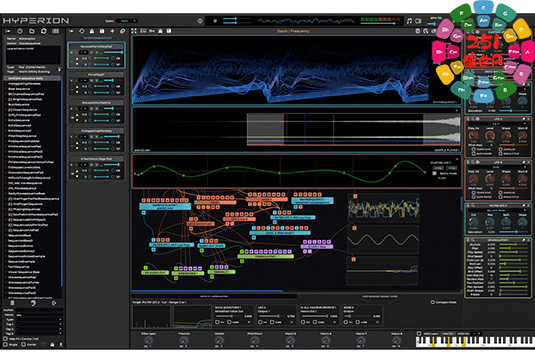Toggle the MIDI Learn checkbox
Image resolution: width=535 pixels, height=363 pixels.
point(419,333)
